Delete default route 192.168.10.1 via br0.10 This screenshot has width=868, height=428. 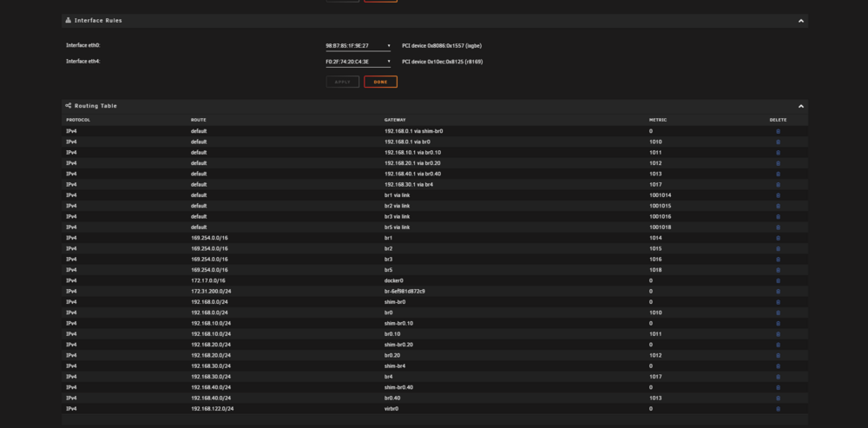(778, 152)
